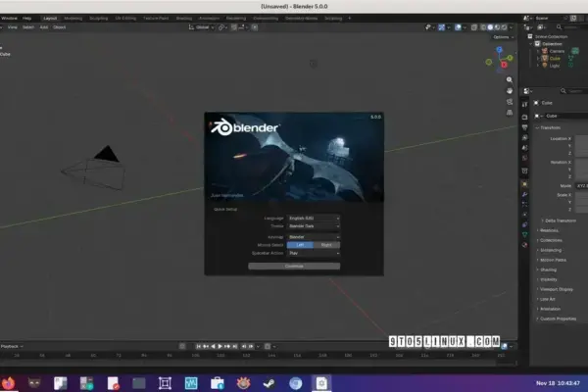Open the Render properties tab icon
Image resolution: width=588 pixels, height=392 pixels.
pos(524,118)
